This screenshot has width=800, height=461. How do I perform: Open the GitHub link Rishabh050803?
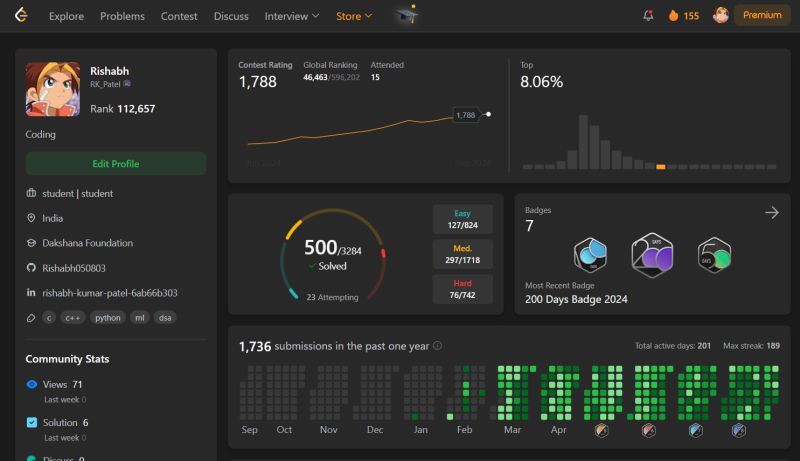point(73,268)
